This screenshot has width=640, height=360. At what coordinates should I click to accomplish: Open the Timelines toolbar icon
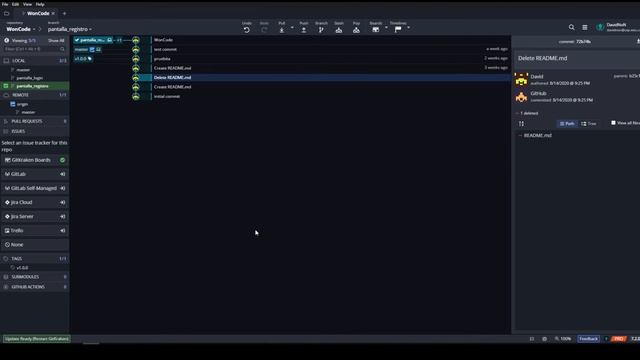tap(398, 29)
